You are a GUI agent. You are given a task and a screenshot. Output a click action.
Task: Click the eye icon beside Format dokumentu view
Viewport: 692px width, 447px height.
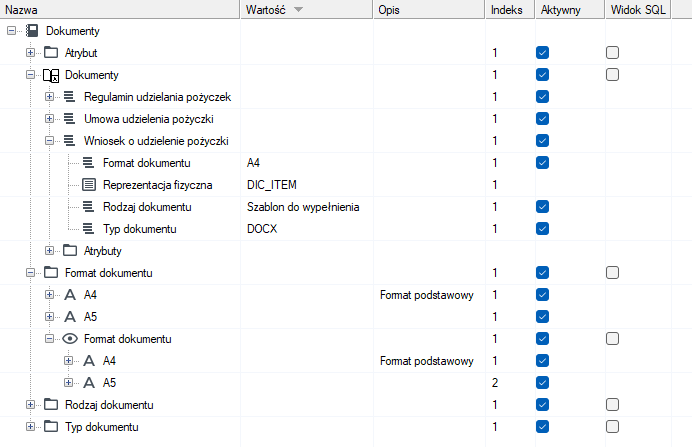[70, 338]
